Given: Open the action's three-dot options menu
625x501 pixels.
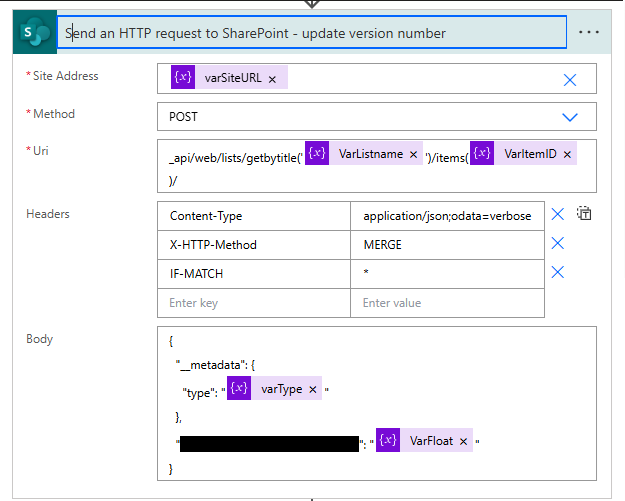Looking at the screenshot, I should pos(589,32).
